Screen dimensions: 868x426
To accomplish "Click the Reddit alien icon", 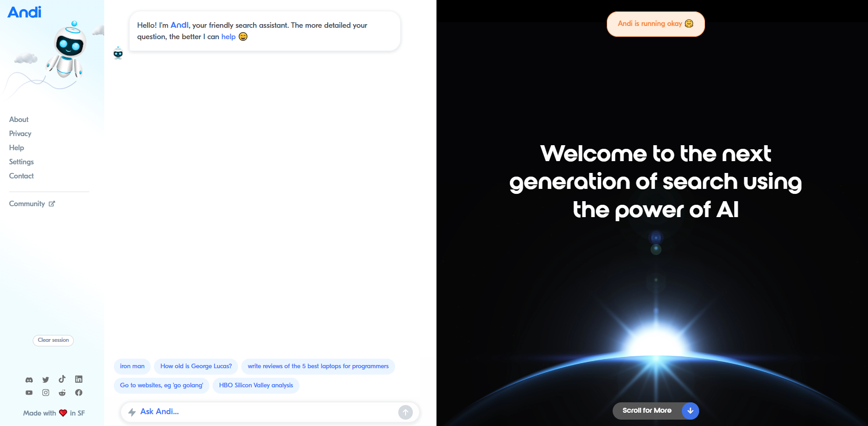I will (x=62, y=393).
